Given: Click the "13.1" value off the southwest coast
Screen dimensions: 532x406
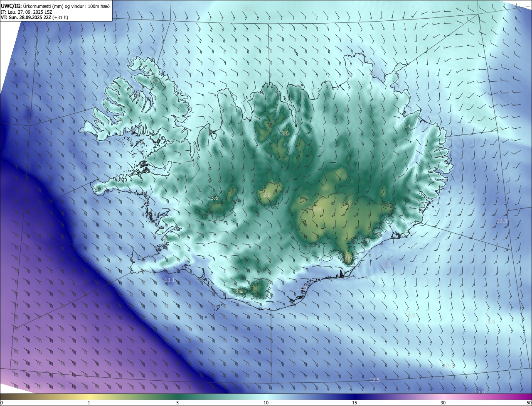Looking at the screenshot, I should [170, 280].
